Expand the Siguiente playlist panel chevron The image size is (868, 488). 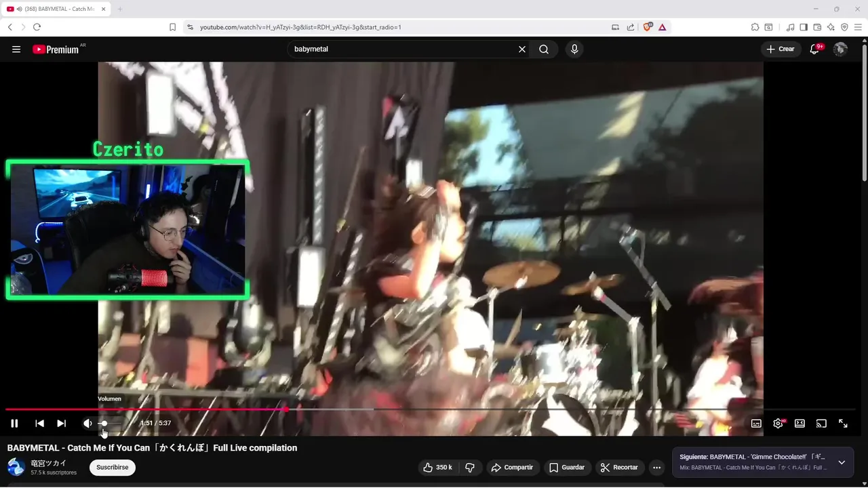click(x=842, y=462)
